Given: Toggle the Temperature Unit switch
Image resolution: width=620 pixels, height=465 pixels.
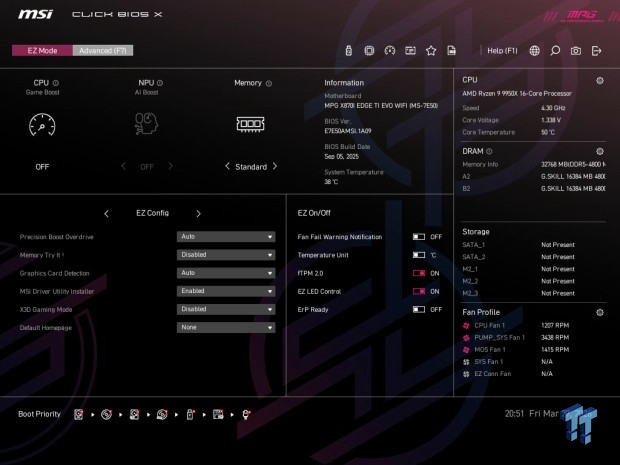Looking at the screenshot, I should pos(419,255).
